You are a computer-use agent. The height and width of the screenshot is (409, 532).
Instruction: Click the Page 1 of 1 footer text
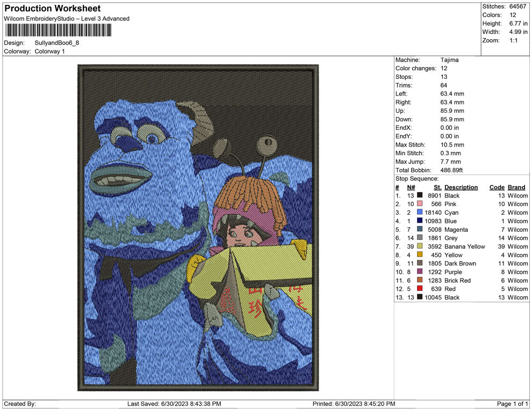click(x=512, y=404)
